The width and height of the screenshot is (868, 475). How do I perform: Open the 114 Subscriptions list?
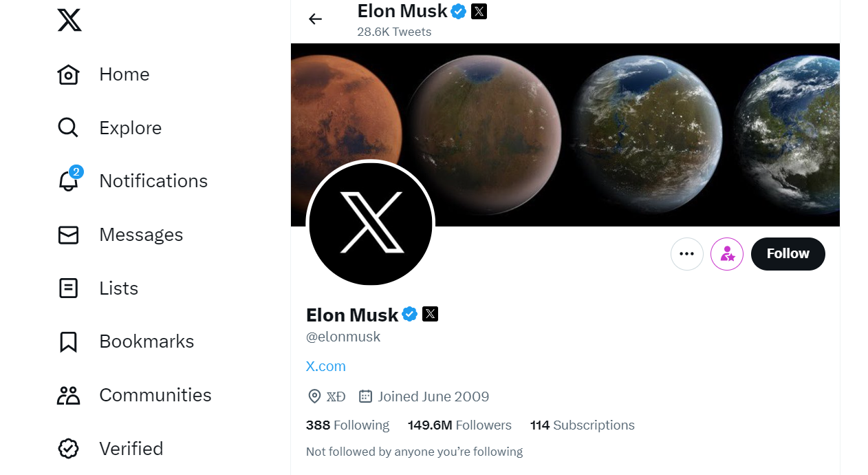(x=582, y=425)
